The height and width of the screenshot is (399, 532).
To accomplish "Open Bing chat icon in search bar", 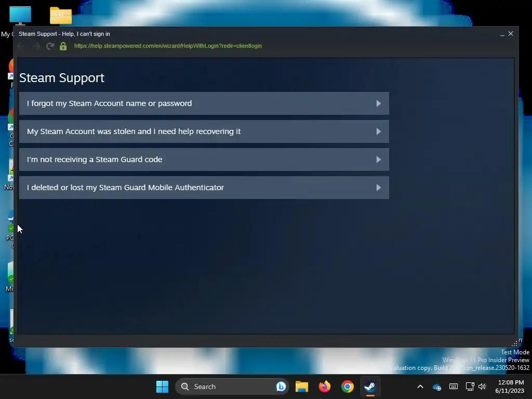I will click(x=281, y=387).
